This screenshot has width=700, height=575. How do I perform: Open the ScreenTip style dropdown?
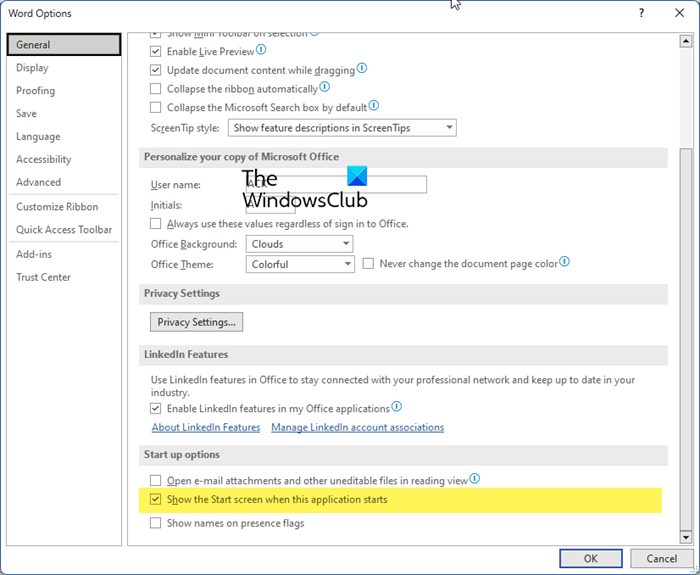342,128
